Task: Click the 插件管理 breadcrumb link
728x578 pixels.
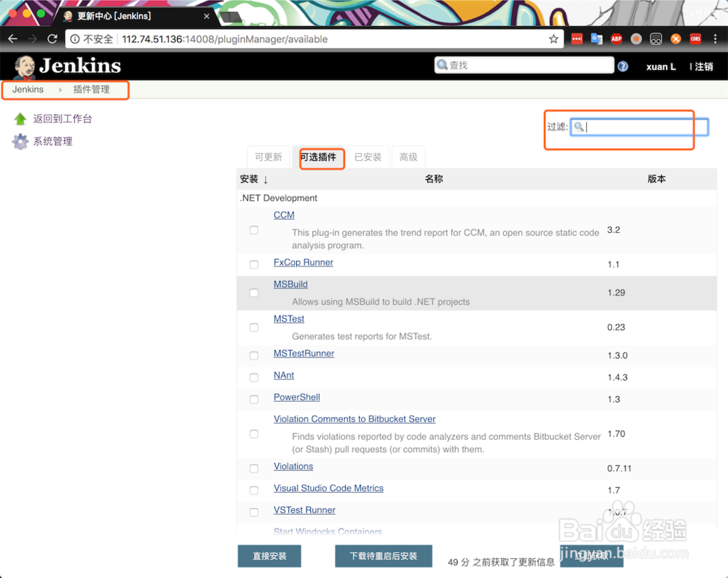Action: 91,90
